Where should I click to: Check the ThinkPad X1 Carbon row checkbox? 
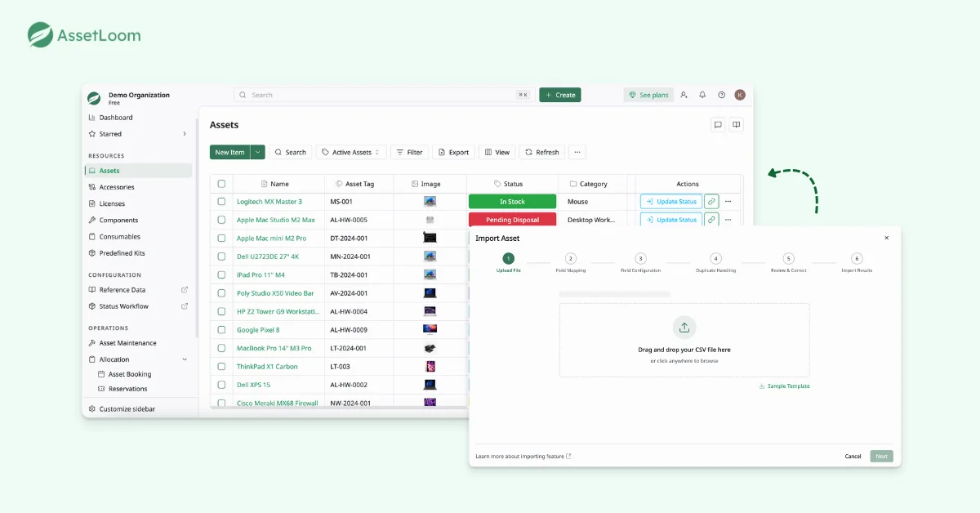coord(221,367)
